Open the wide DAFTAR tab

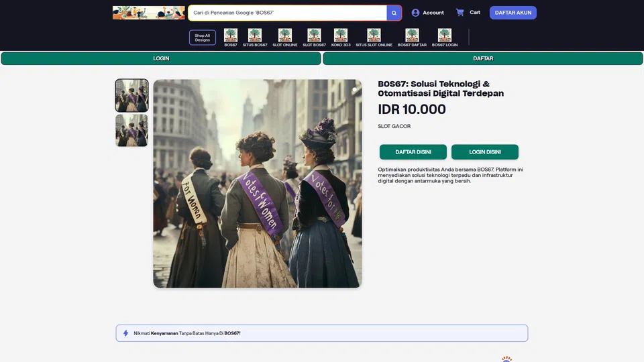click(483, 58)
